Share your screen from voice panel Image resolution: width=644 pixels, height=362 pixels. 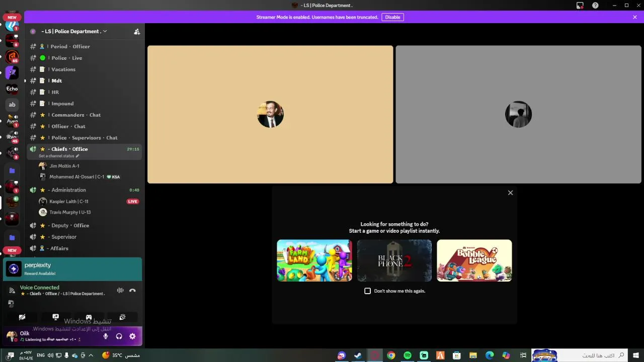[x=55, y=317]
